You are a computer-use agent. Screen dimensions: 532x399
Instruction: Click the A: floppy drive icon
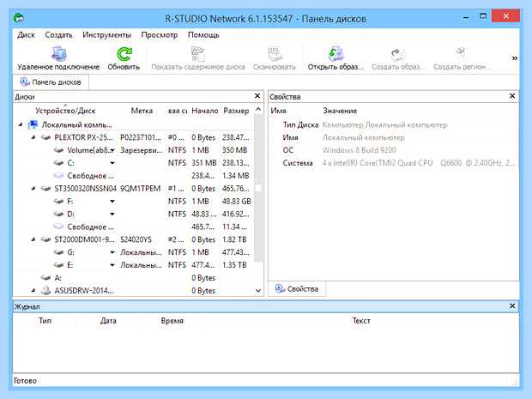[x=45, y=277]
